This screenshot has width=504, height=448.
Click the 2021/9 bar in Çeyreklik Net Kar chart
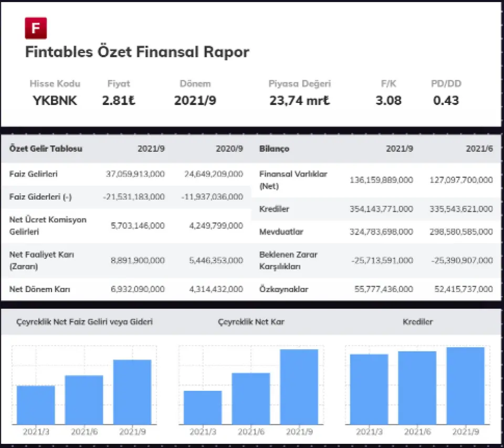click(x=299, y=387)
